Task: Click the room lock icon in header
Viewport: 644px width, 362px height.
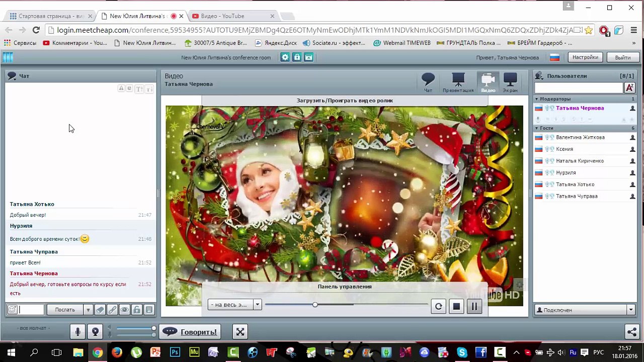Action: coord(297,57)
